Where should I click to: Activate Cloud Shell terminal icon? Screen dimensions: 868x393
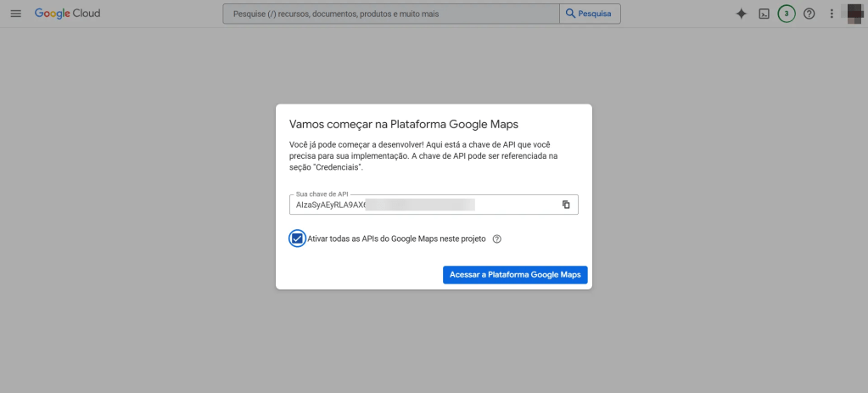pyautogui.click(x=764, y=14)
